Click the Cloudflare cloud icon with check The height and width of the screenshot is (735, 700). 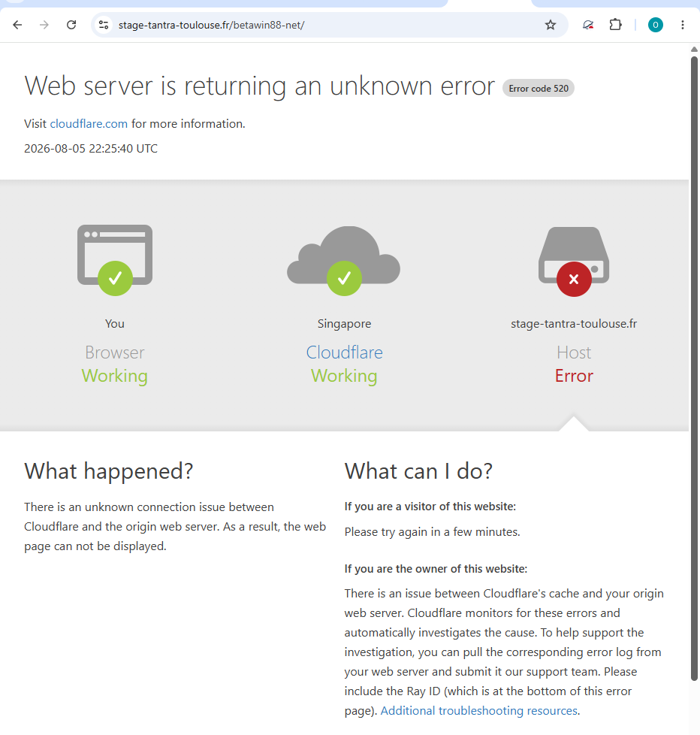pyautogui.click(x=344, y=261)
